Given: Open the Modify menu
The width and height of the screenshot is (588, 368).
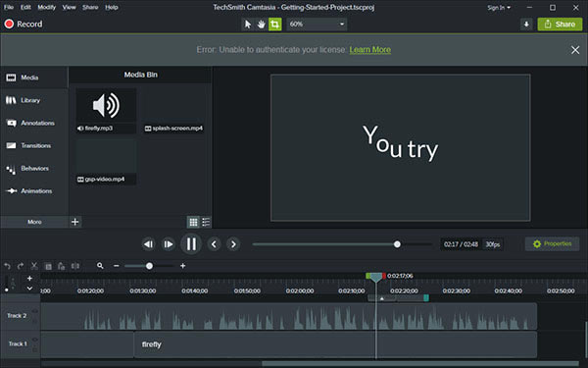Looking at the screenshot, I should click(46, 7).
